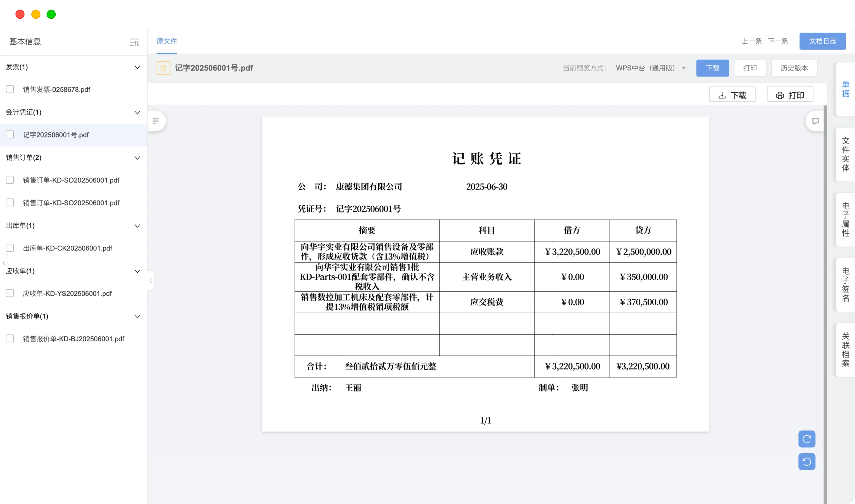The height and width of the screenshot is (504, 855).
Task: Click the 应交税费 subject cell
Action: pos(486,302)
